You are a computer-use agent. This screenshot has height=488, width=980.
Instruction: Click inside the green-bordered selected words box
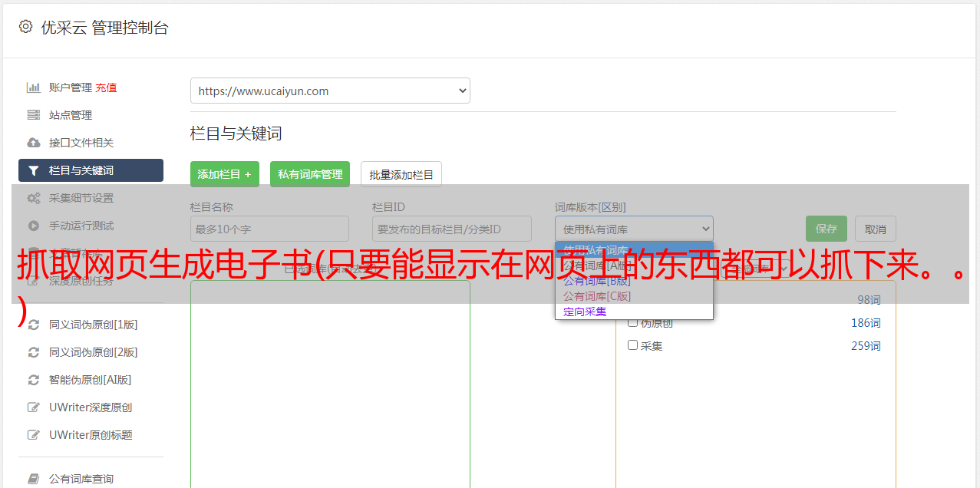tap(330, 384)
